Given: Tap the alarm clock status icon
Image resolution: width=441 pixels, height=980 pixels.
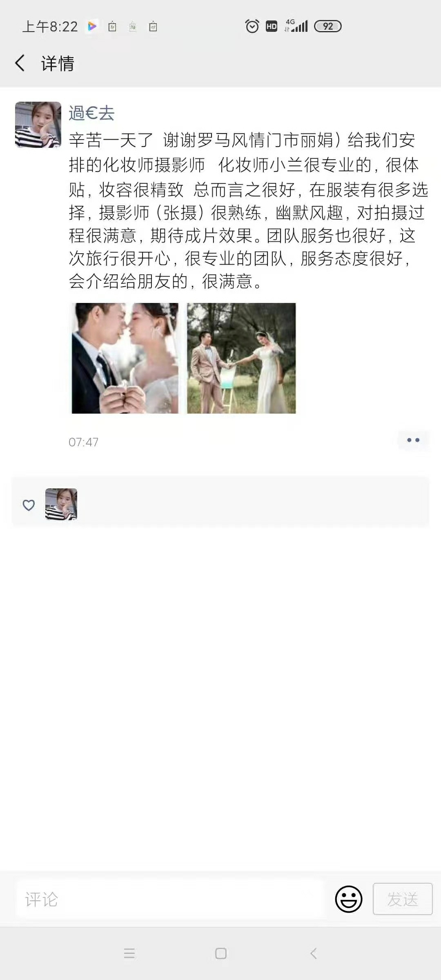Looking at the screenshot, I should click(x=252, y=27).
